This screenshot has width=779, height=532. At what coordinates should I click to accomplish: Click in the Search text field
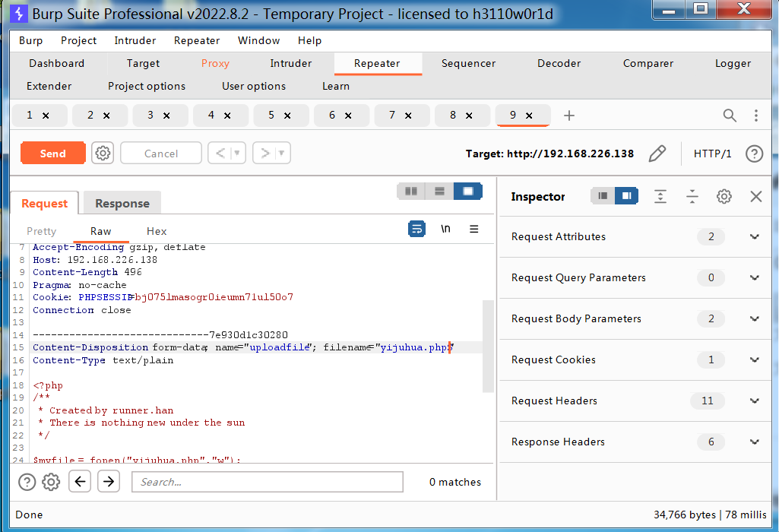(268, 481)
